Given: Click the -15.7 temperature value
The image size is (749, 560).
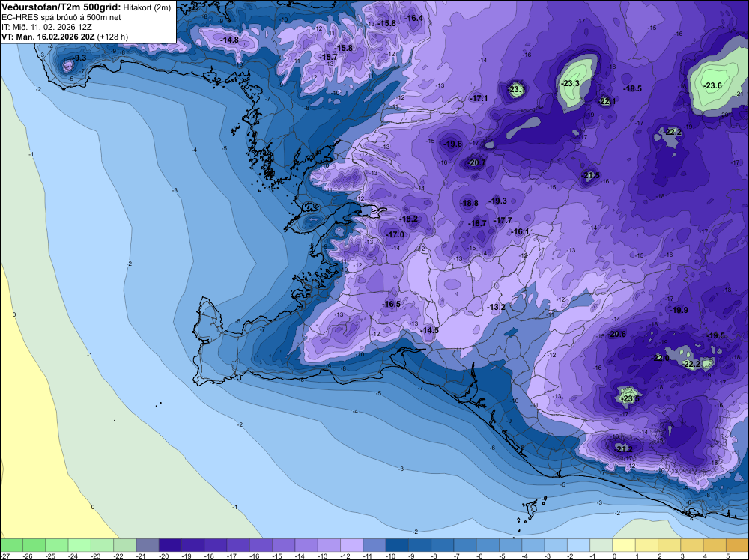Looking at the screenshot, I should point(329,57).
